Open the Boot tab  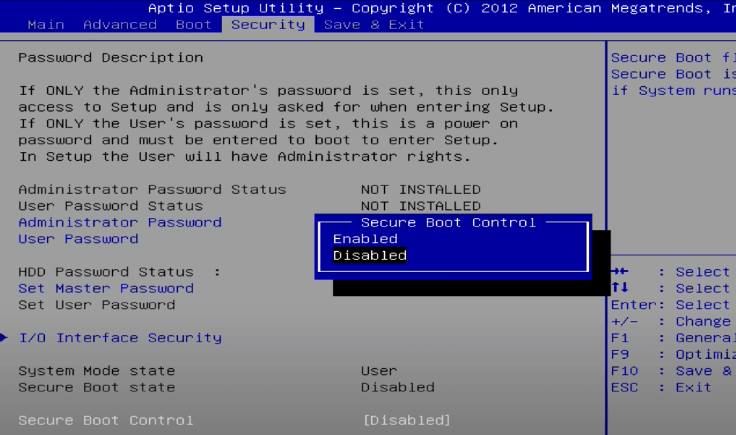pos(193,24)
